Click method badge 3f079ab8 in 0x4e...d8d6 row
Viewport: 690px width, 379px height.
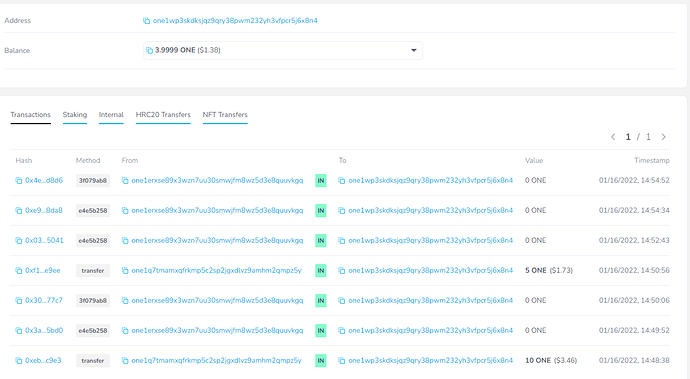point(93,180)
